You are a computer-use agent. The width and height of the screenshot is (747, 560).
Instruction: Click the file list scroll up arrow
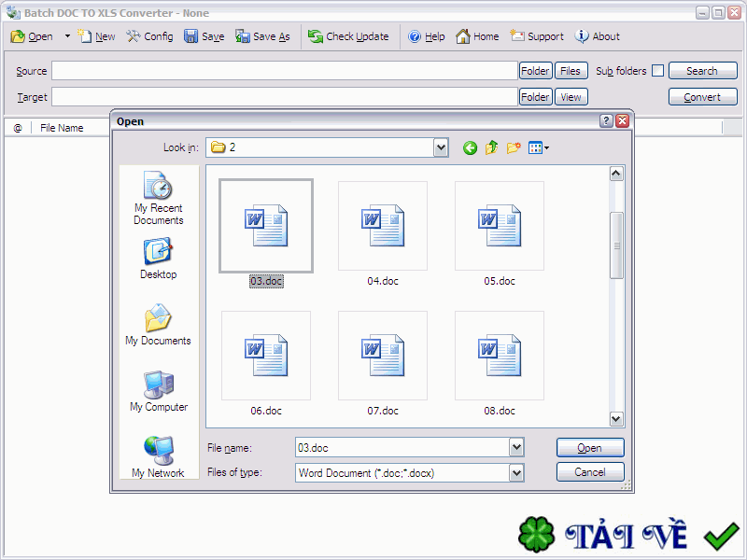pos(616,174)
